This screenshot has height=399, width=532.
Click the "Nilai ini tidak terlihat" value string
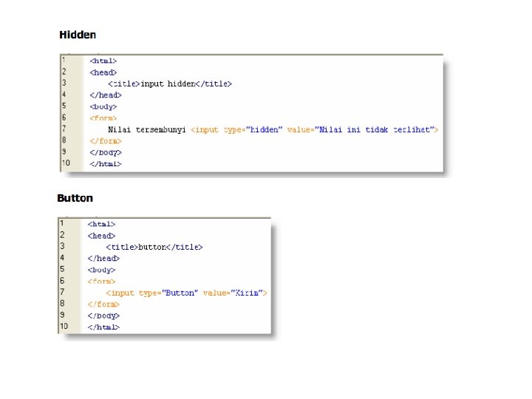[x=374, y=129]
